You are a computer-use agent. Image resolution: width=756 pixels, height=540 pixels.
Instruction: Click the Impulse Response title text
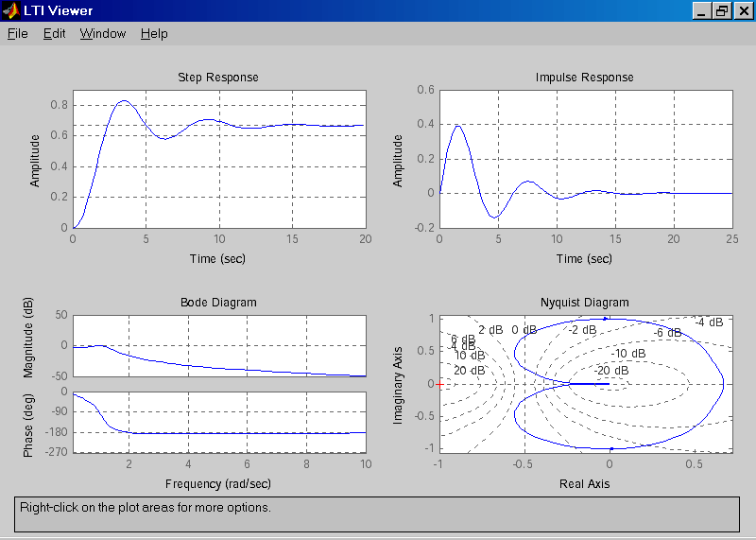pyautogui.click(x=585, y=78)
